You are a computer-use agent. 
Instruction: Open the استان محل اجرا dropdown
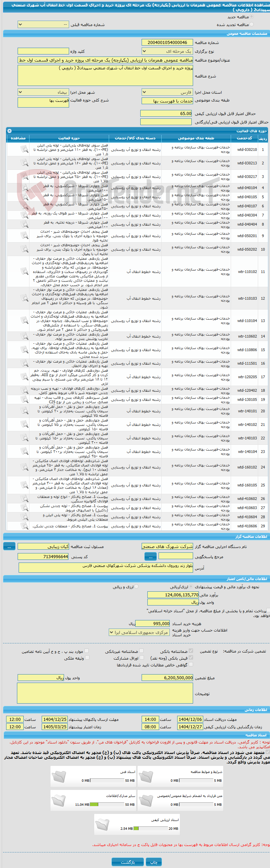click(x=167, y=92)
